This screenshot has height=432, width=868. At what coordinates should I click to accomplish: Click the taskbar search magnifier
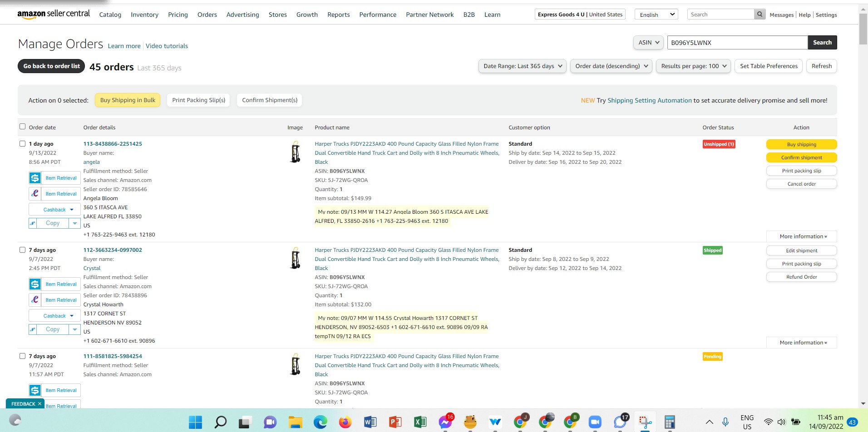pyautogui.click(x=221, y=422)
